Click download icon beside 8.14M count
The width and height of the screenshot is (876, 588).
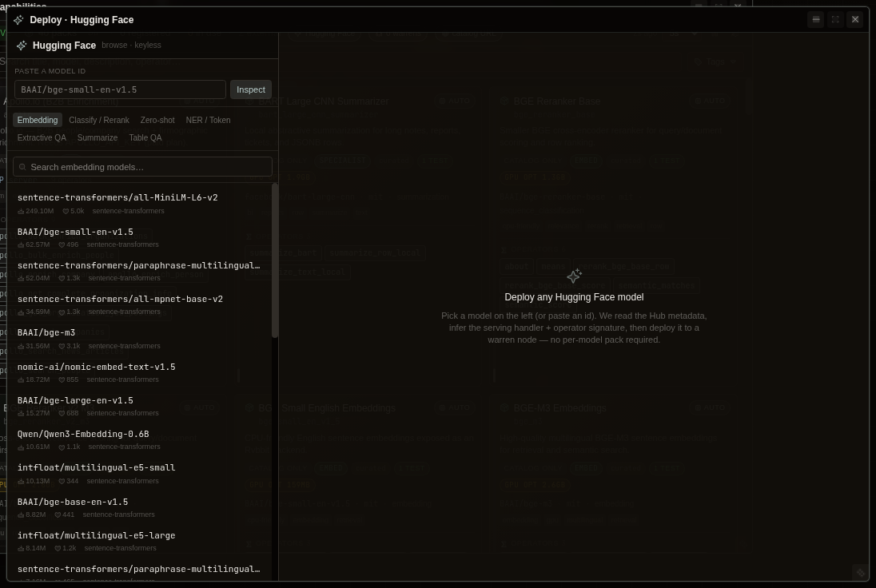pos(21,548)
